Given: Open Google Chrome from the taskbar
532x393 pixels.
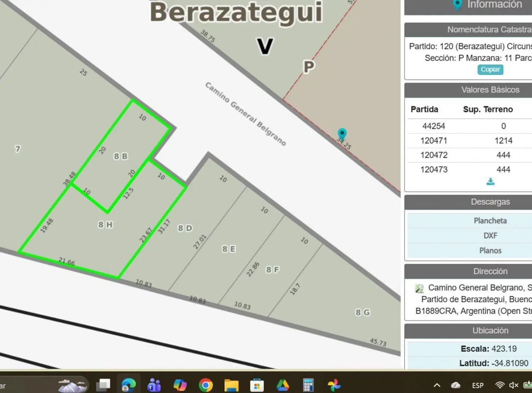Looking at the screenshot, I should tap(206, 385).
